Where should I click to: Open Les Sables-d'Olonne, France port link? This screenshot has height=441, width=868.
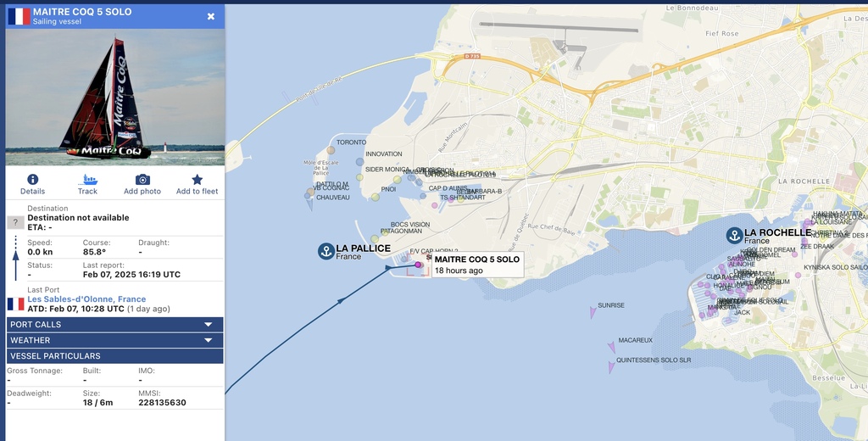[x=87, y=299]
